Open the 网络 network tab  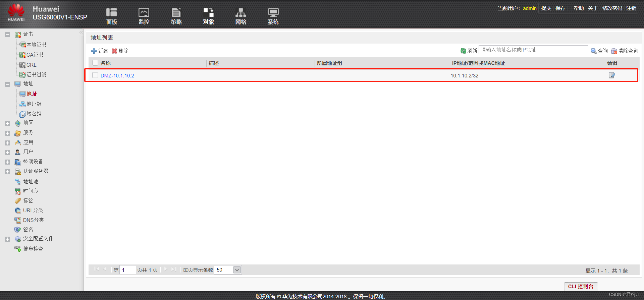[241, 16]
